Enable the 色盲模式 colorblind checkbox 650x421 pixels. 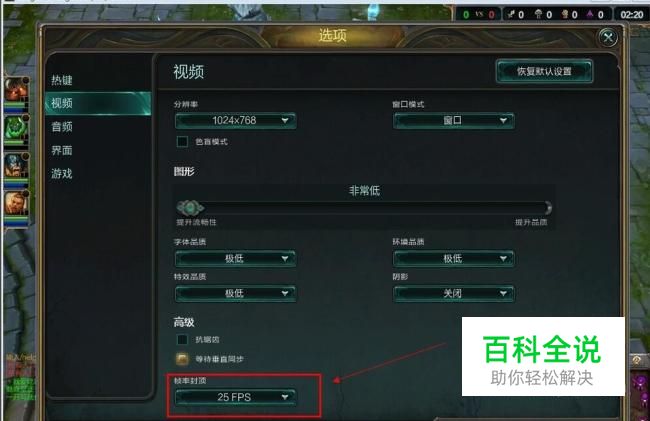[x=182, y=142]
